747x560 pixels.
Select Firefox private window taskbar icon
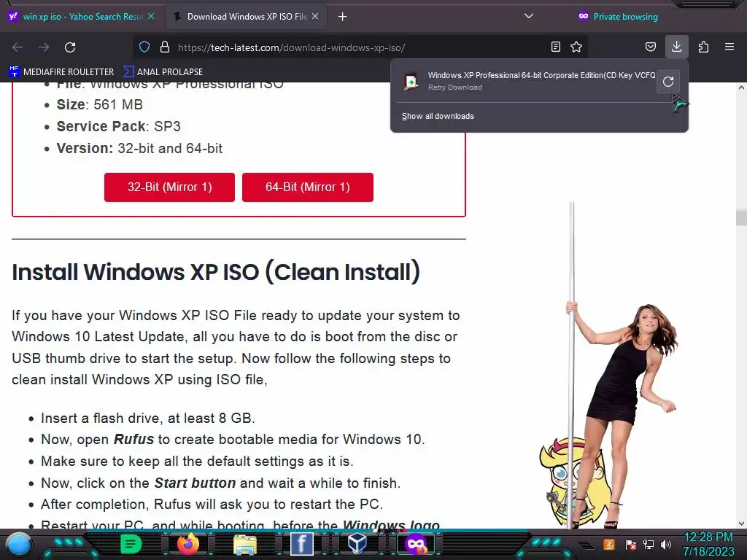click(415, 544)
